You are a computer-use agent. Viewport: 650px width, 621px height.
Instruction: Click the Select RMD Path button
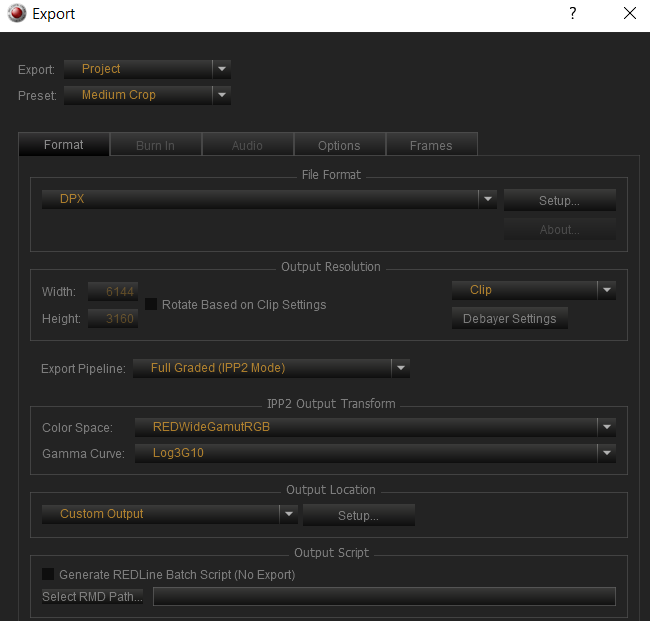92,597
